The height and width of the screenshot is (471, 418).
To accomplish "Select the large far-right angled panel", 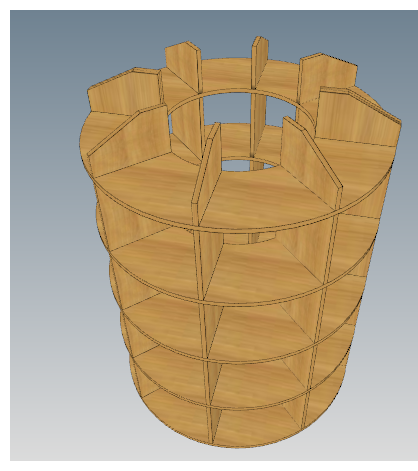I will (357, 117).
